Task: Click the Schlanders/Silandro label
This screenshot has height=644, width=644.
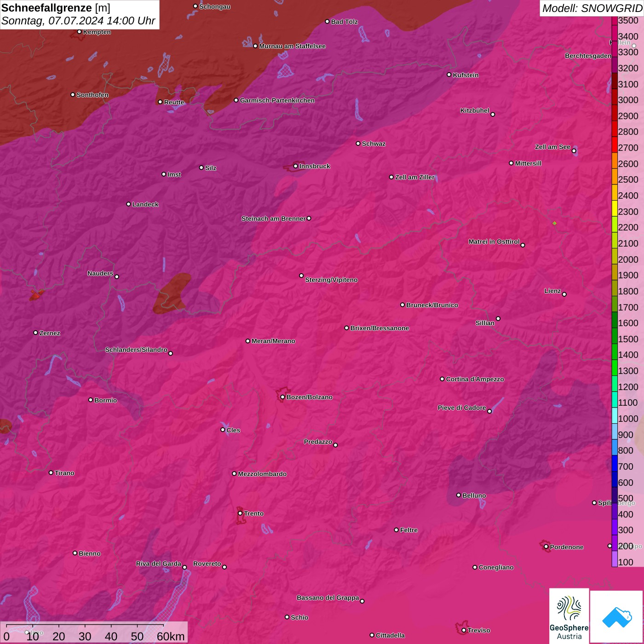Action: (136, 350)
